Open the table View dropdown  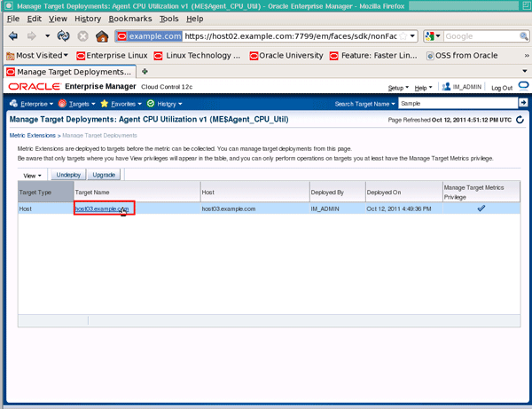tap(32, 176)
